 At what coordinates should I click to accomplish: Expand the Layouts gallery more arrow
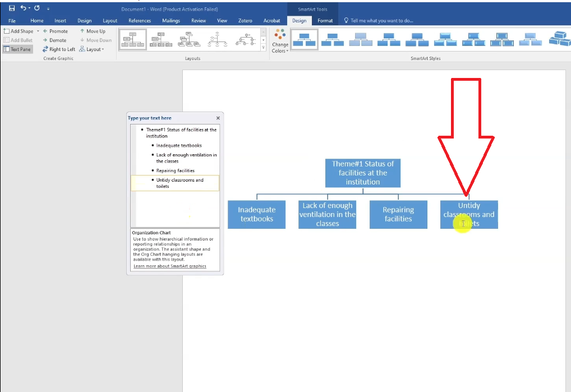coord(264,48)
